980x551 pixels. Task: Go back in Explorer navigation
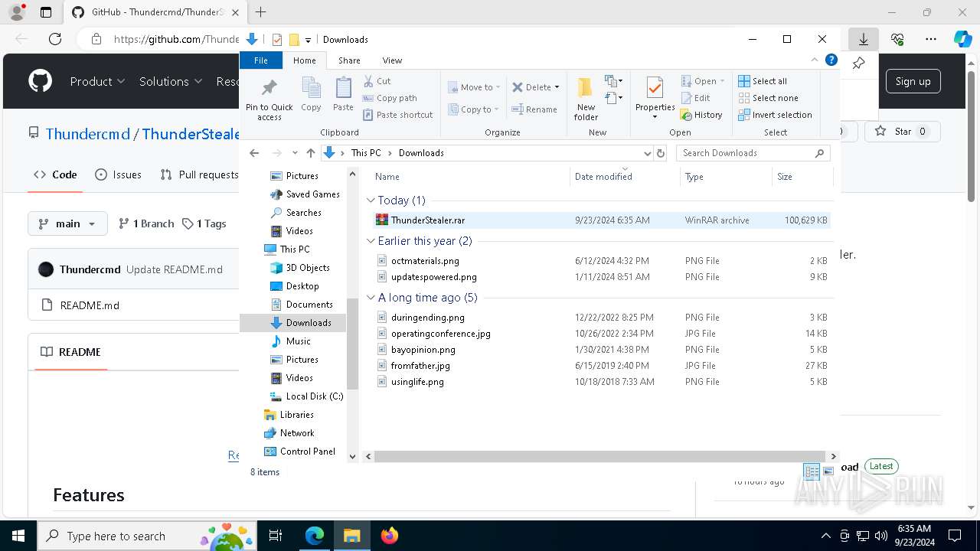[x=254, y=153]
